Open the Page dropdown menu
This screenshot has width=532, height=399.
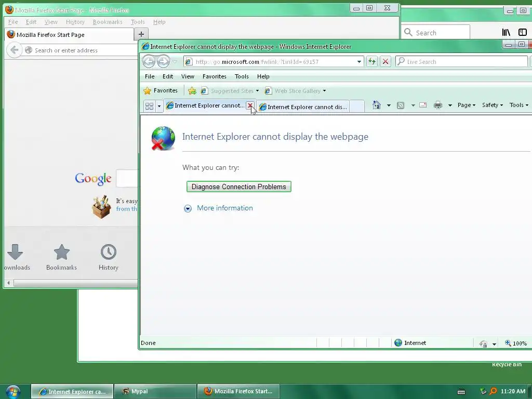point(466,105)
